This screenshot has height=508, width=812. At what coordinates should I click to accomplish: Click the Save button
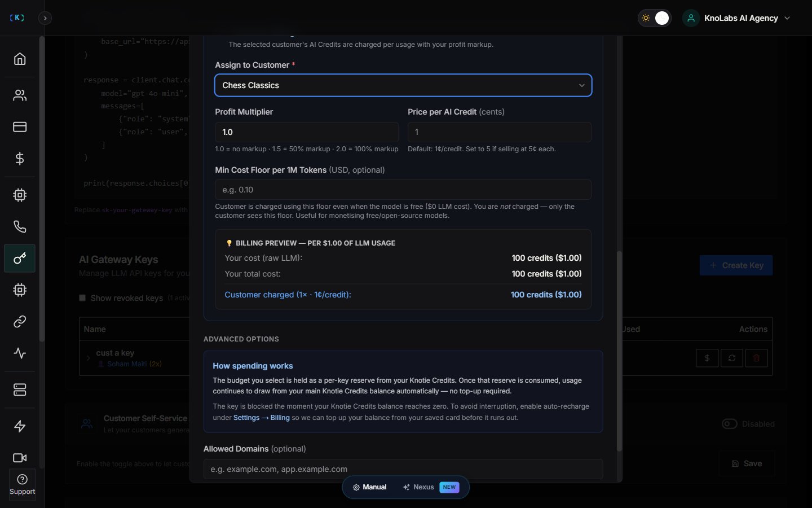pos(747,463)
